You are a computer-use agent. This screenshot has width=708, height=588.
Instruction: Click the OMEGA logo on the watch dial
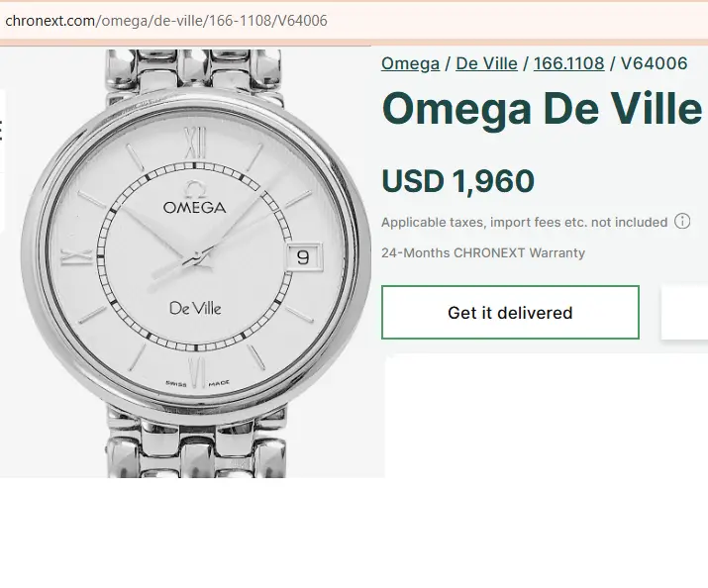[194, 198]
